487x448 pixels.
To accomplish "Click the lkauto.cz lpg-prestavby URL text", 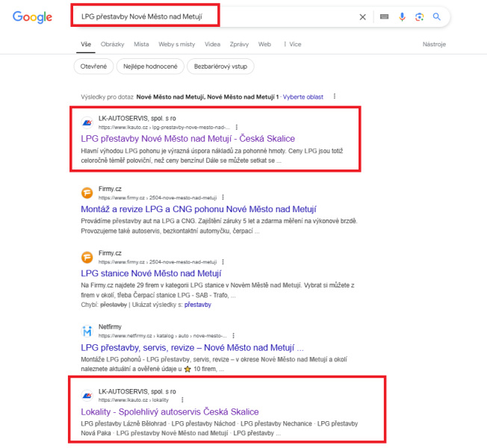I will pos(164,127).
